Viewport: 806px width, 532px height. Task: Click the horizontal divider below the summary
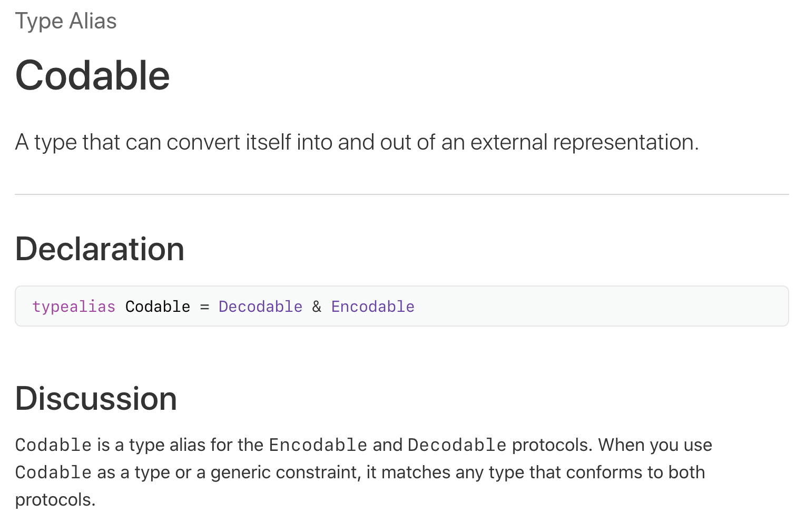pyautogui.click(x=402, y=194)
